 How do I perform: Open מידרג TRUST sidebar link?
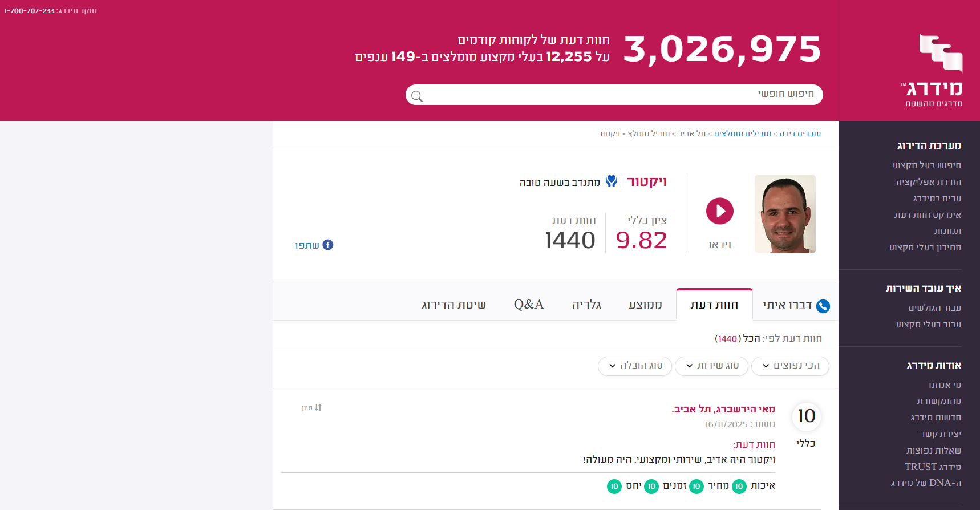click(933, 467)
